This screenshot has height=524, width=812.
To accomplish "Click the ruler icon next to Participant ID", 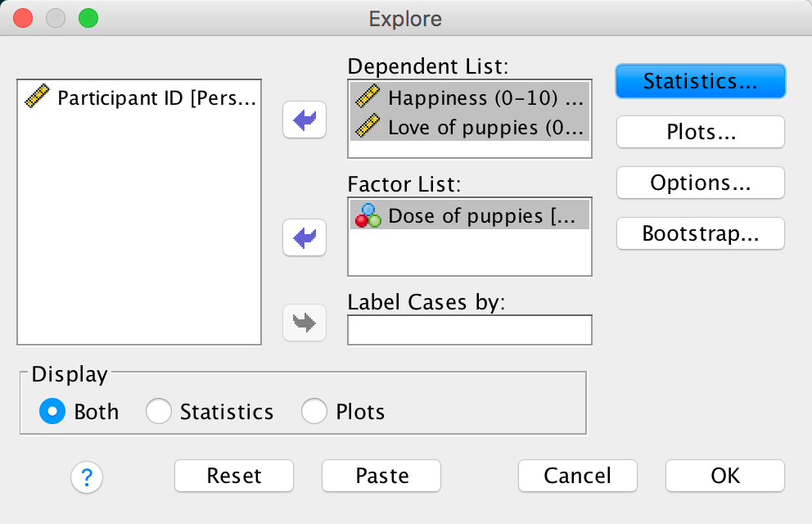I will [x=38, y=98].
